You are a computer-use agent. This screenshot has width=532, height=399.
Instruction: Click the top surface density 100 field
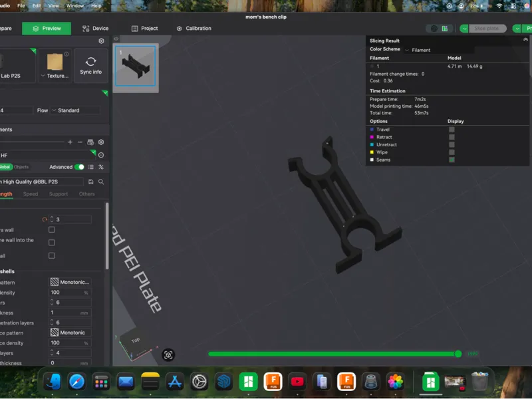coord(70,293)
